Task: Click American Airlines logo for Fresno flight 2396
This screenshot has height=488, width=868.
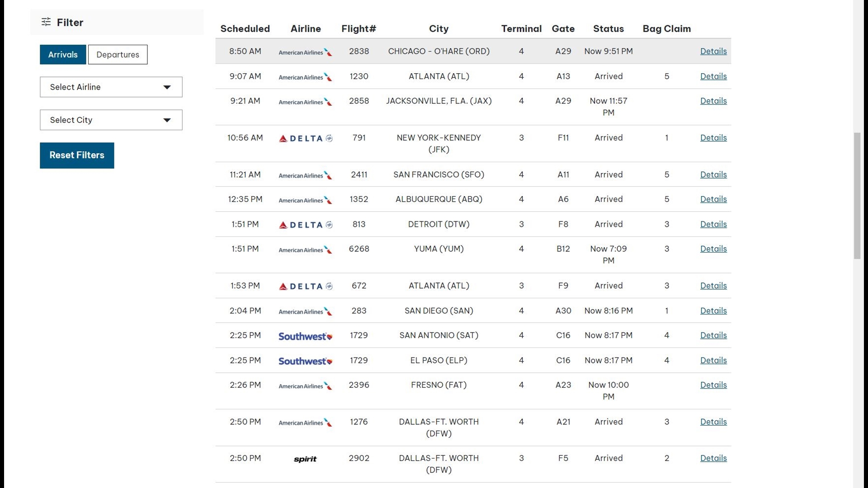Action: [305, 386]
